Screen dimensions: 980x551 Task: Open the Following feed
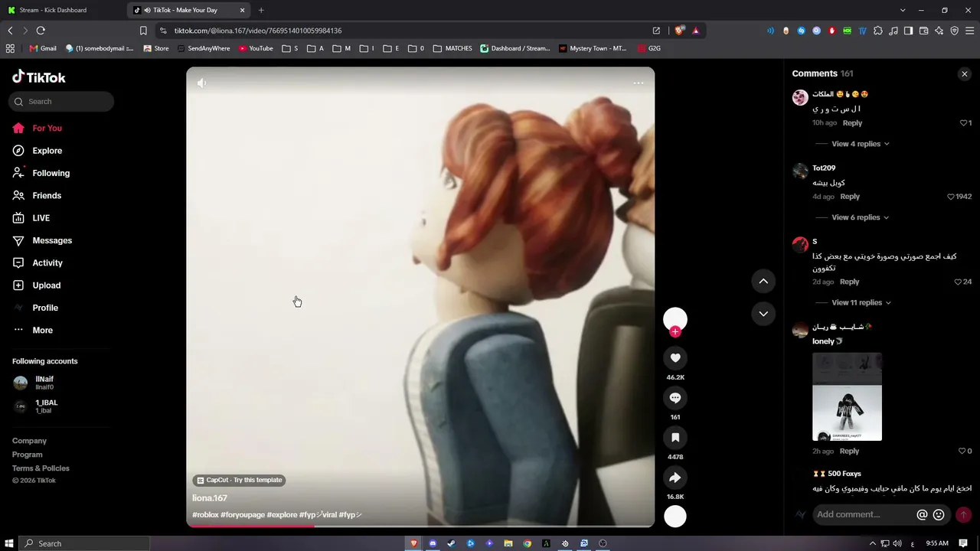tap(42, 173)
